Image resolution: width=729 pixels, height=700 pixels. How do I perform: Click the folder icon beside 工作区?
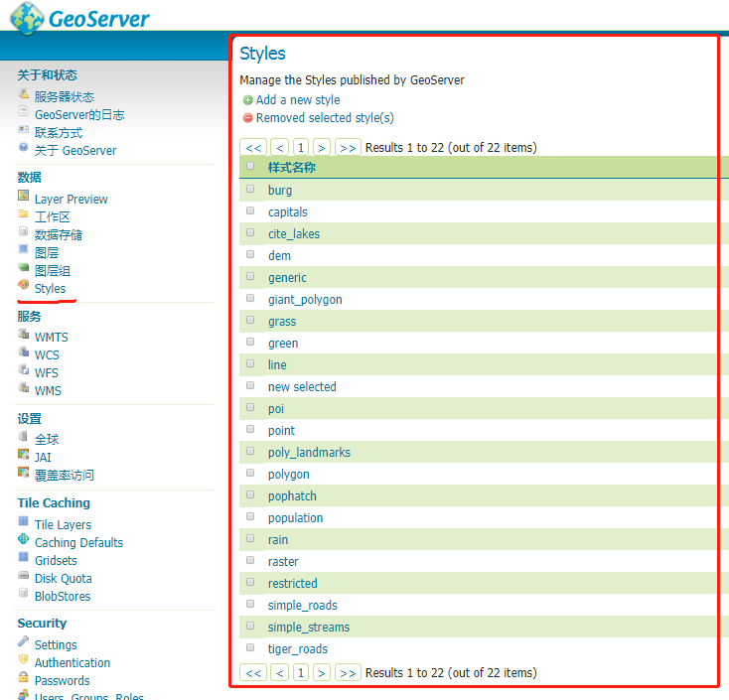[x=23, y=213]
